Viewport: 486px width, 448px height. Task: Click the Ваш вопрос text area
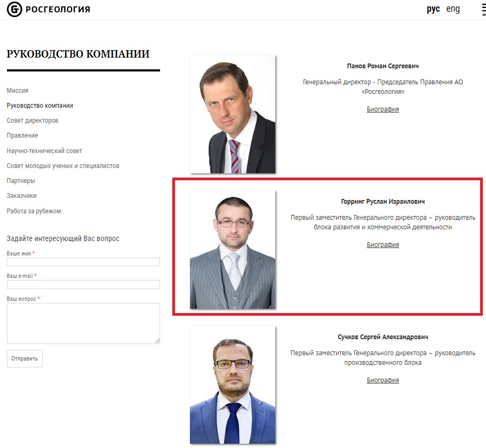(83, 323)
